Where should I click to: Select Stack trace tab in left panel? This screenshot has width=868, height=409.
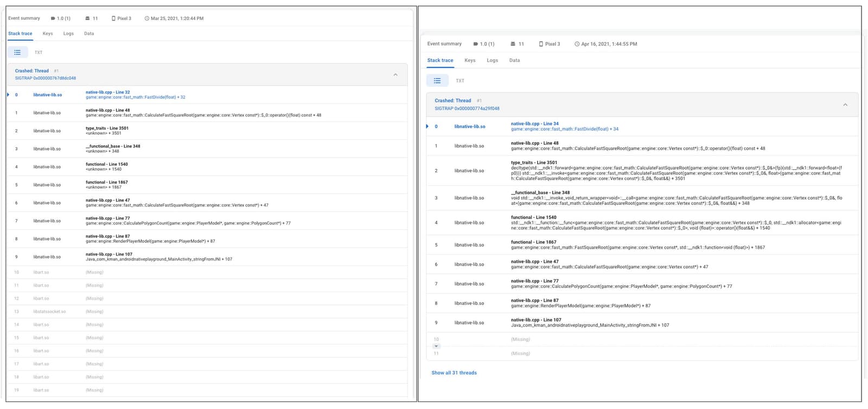click(20, 34)
